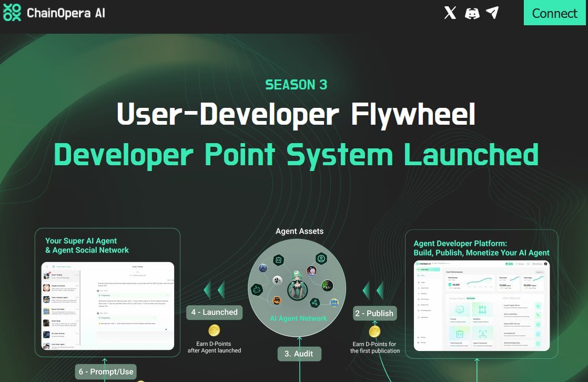Click the blue round agent avatar near code icon

tap(263, 268)
